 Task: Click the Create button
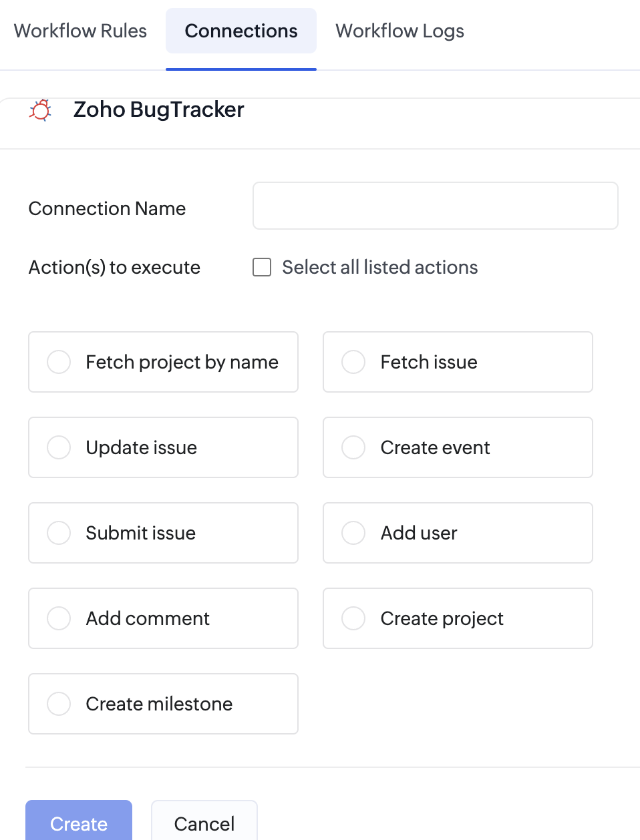click(79, 821)
